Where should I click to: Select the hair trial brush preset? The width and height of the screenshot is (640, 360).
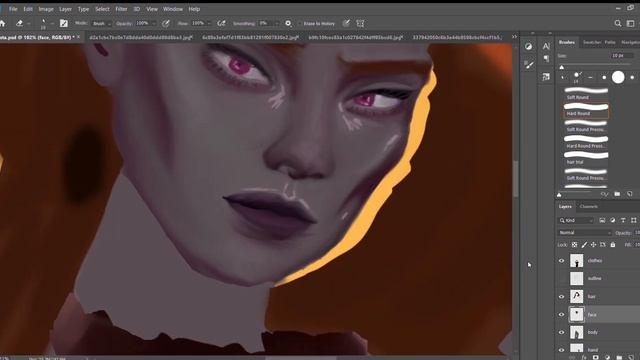586,158
